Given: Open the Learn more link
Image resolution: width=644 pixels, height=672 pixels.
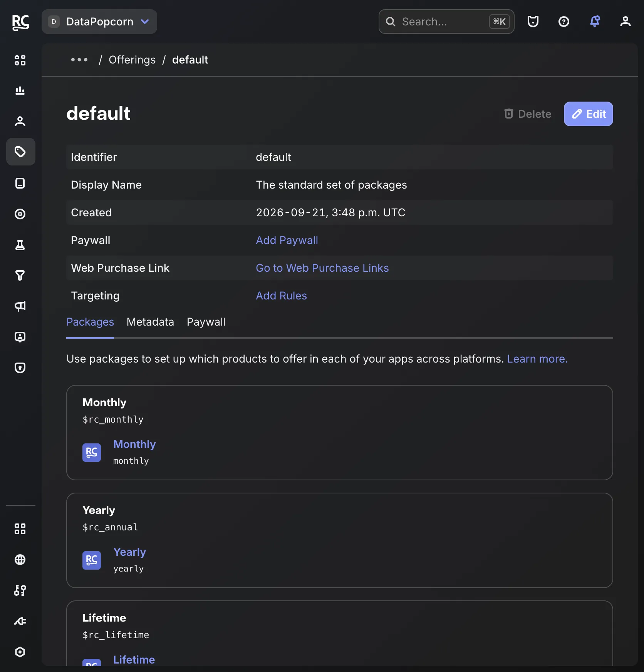Looking at the screenshot, I should pos(537,359).
